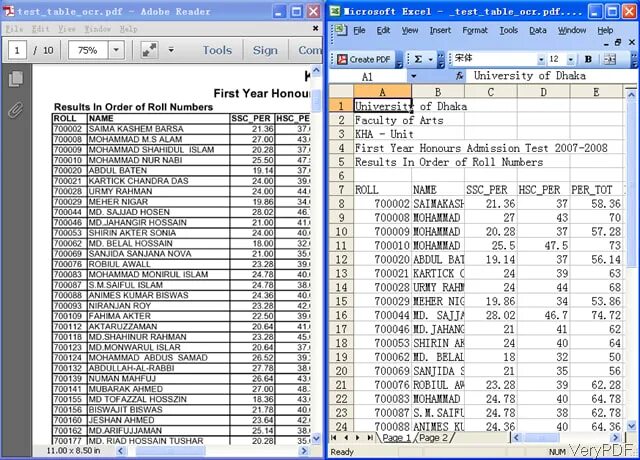
Task: Open the font size 12 dropdown
Action: click(571, 60)
